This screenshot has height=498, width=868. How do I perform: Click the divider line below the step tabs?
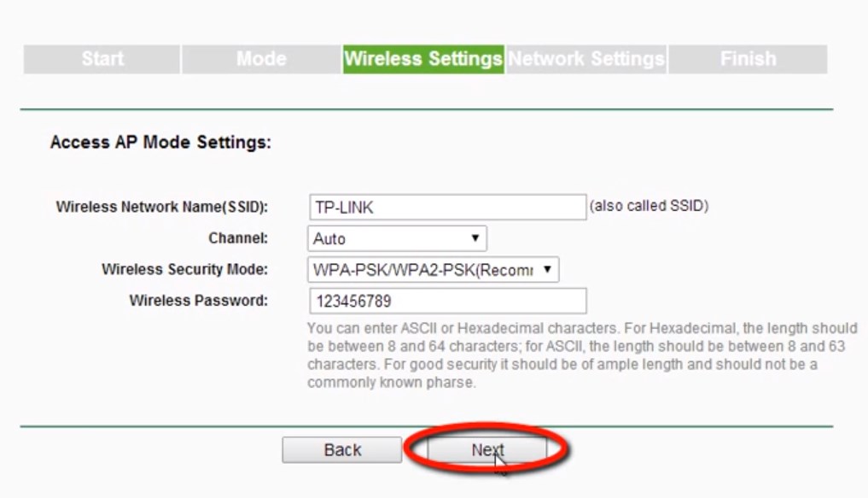pyautogui.click(x=425, y=109)
